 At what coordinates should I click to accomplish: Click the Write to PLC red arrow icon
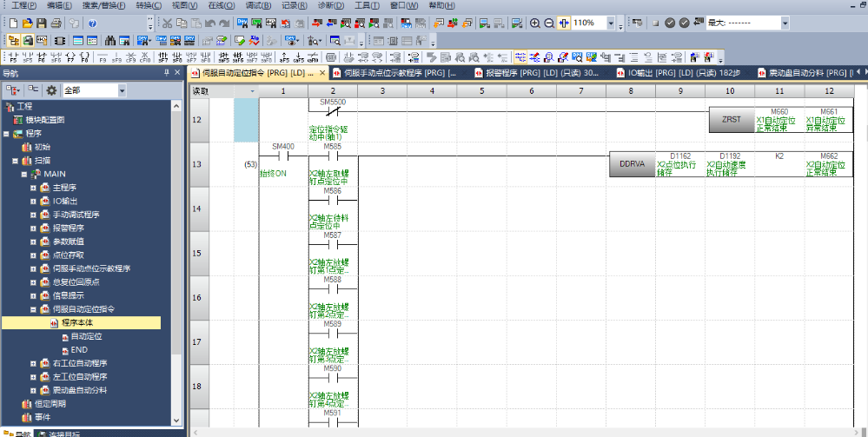coord(316,23)
